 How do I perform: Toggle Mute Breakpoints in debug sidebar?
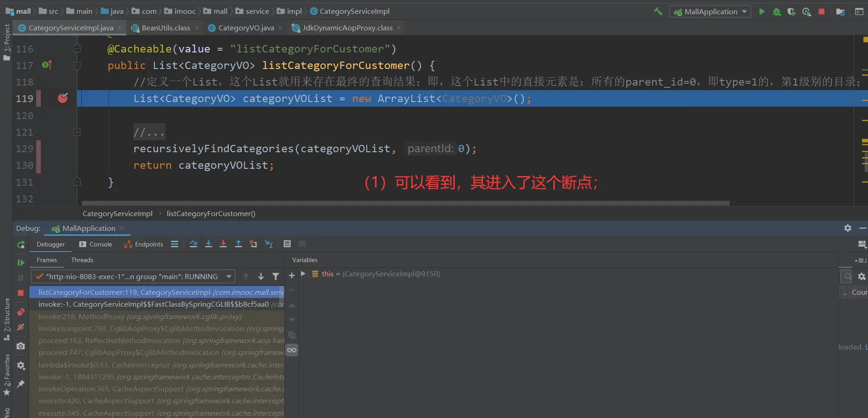coord(21,327)
